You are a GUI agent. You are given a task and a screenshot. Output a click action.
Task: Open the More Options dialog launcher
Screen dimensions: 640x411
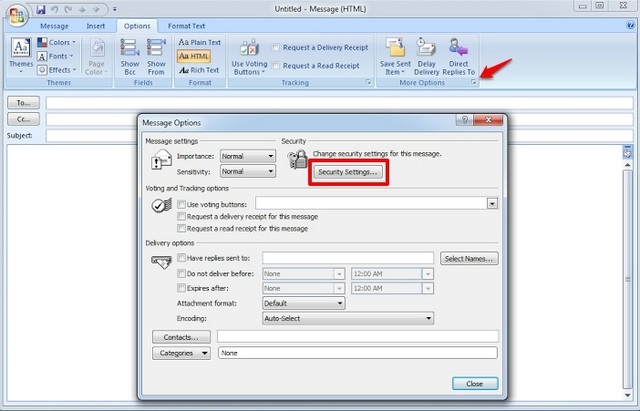tap(474, 83)
